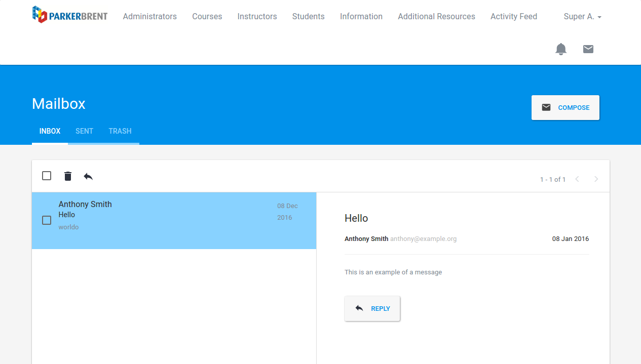Navigate to Activity Feed

pos(513,17)
